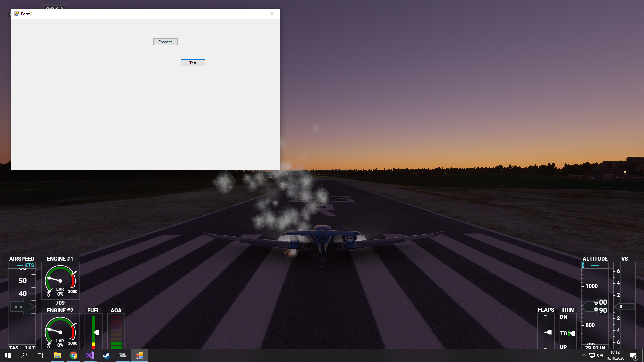Open the Action Center notifications icon
Image resolution: width=644 pixels, height=362 pixels.
coord(633,355)
